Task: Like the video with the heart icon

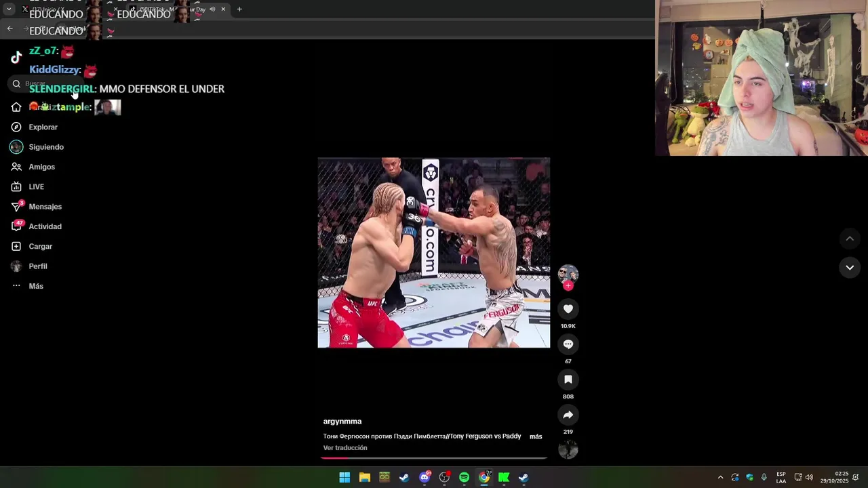Action: pyautogui.click(x=568, y=309)
